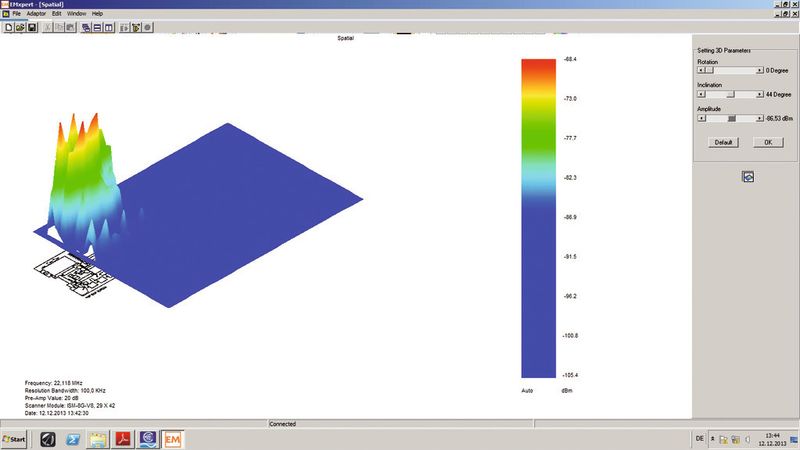Click Rotation slider right arrow
Image resolution: width=800 pixels, height=450 pixels.
[760, 70]
